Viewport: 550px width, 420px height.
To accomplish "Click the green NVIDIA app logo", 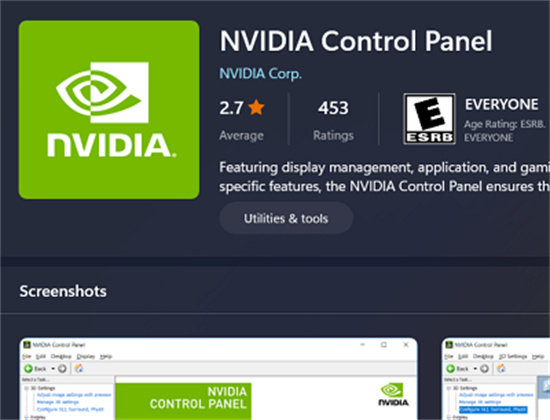I will pyautogui.click(x=109, y=109).
